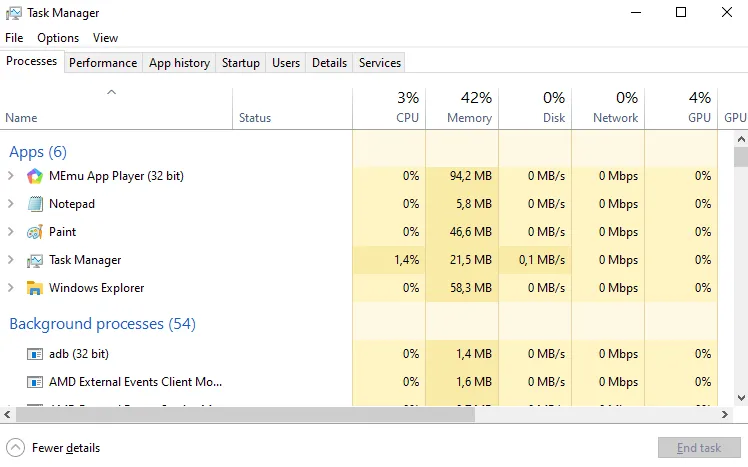This screenshot has width=748, height=467.
Task: Sort by the Name column header
Action: click(x=116, y=109)
